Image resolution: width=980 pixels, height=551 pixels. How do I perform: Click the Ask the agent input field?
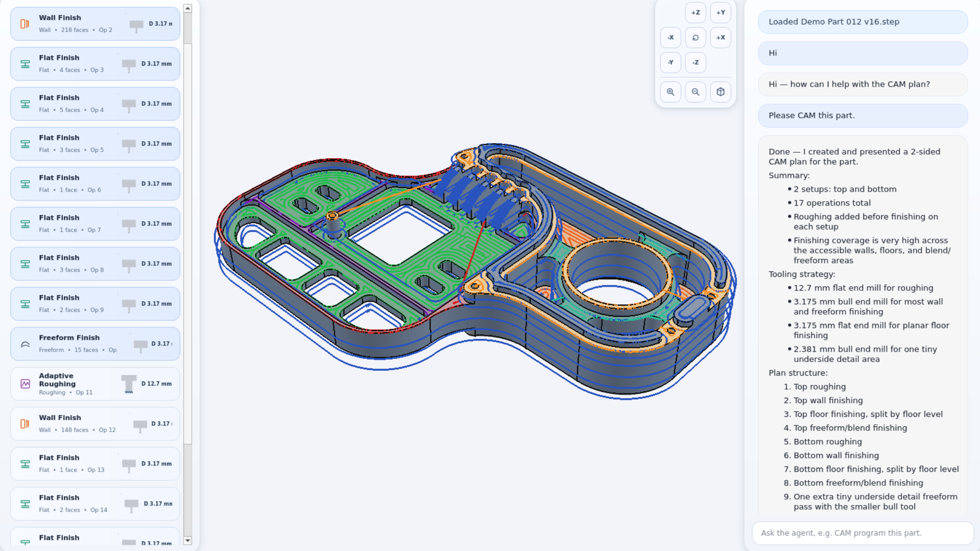click(x=862, y=533)
